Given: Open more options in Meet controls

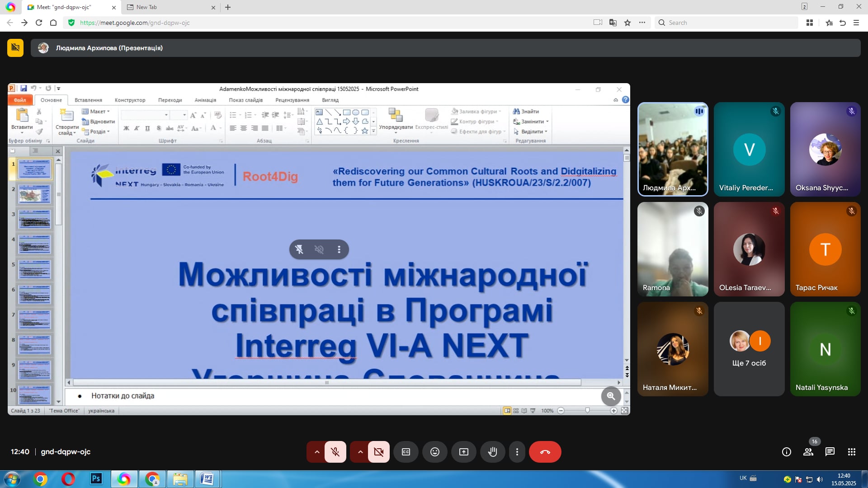Looking at the screenshot, I should coord(517,452).
